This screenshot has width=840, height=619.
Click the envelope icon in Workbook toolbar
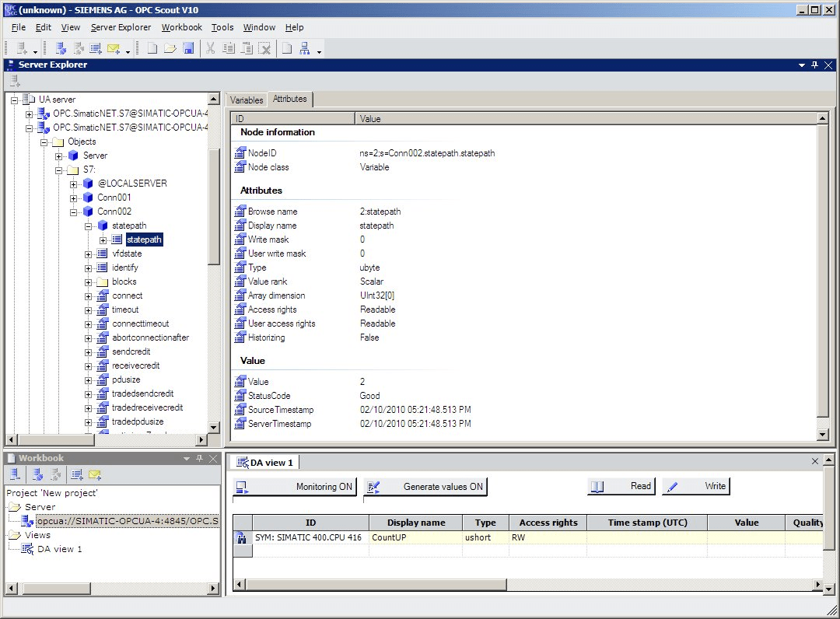point(95,474)
